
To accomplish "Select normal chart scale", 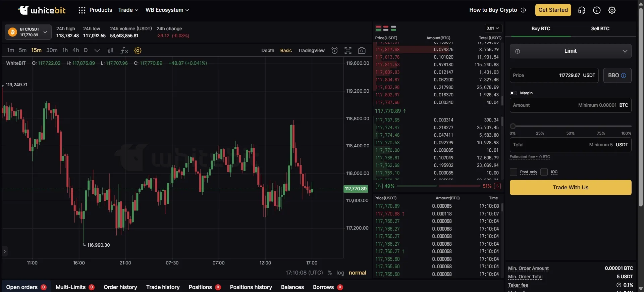I will click(x=357, y=273).
